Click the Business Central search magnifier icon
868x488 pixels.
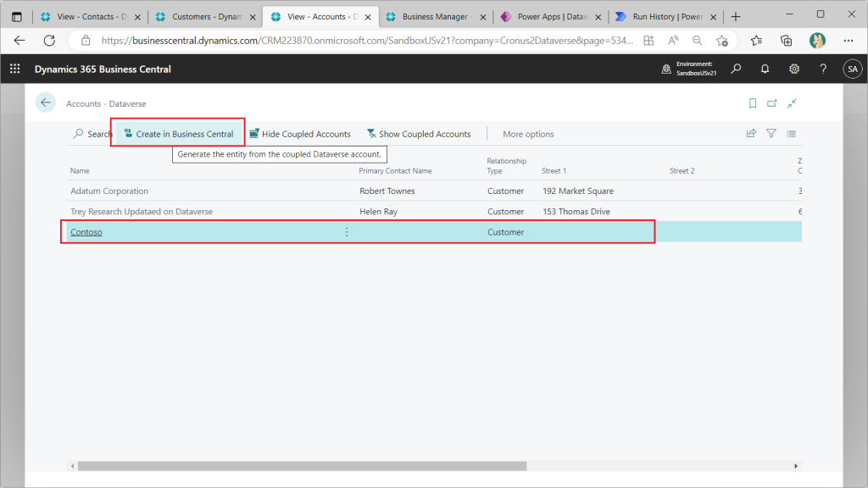click(x=736, y=69)
